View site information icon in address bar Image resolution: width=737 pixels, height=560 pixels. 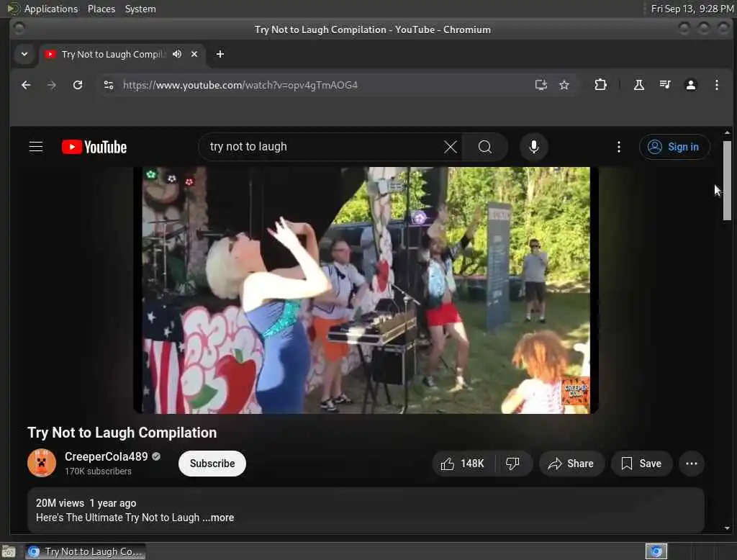tap(109, 85)
